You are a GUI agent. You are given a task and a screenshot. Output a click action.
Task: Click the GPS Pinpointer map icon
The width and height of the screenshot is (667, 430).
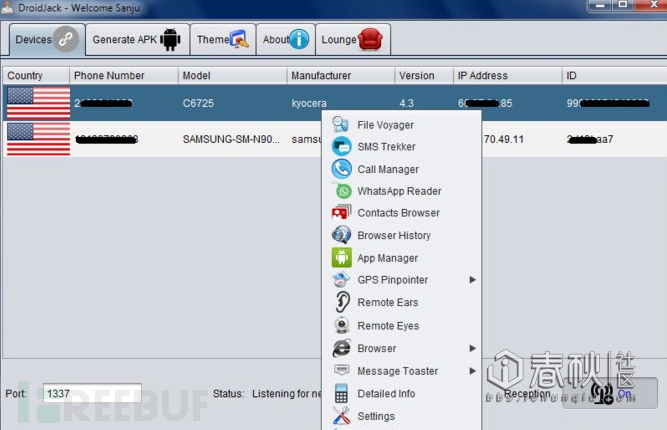[x=341, y=279]
